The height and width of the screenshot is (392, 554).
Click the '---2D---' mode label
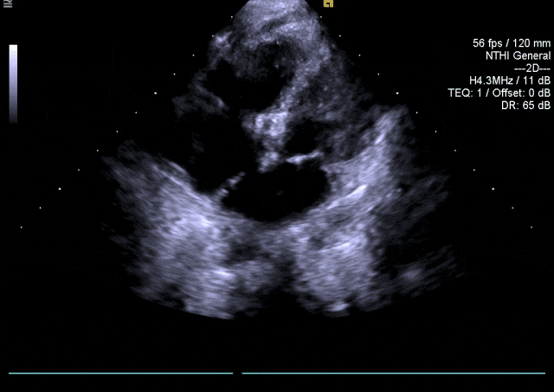point(532,68)
